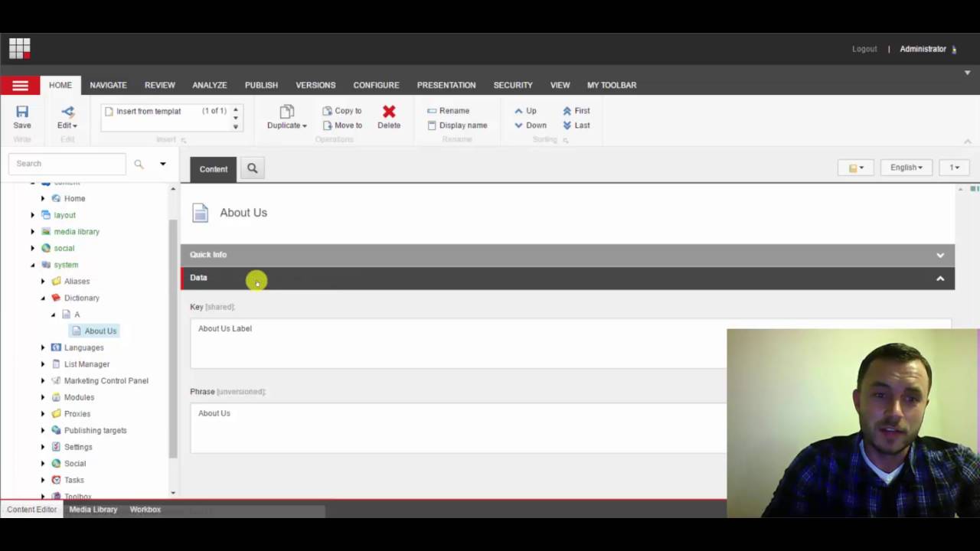The width and height of the screenshot is (980, 551).
Task: Click the Administrator user name
Action: (923, 49)
